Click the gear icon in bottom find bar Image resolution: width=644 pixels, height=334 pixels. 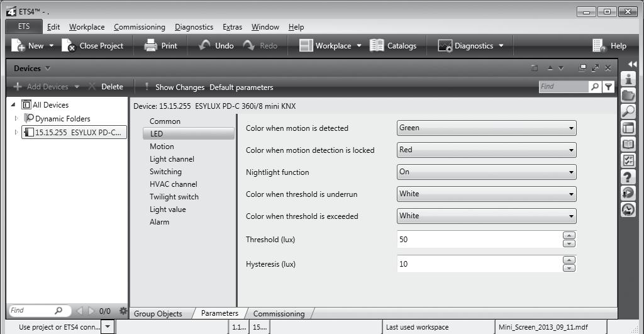click(123, 311)
